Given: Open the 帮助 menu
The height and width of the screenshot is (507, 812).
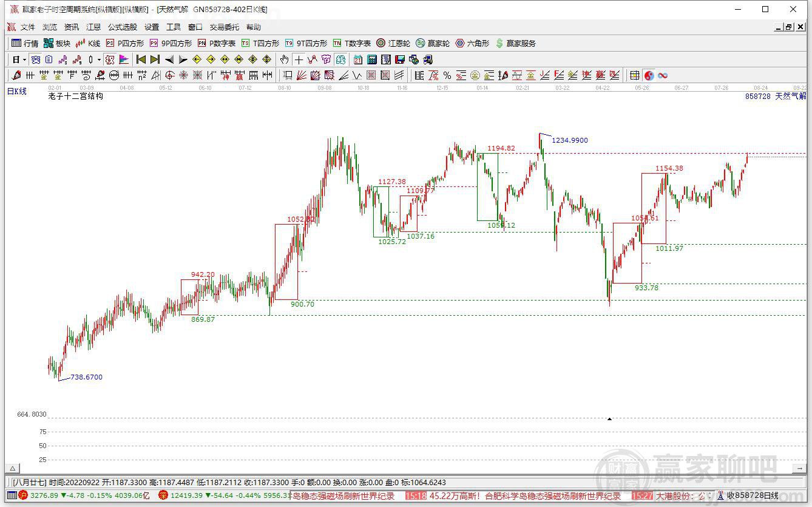Looking at the screenshot, I should click(254, 27).
